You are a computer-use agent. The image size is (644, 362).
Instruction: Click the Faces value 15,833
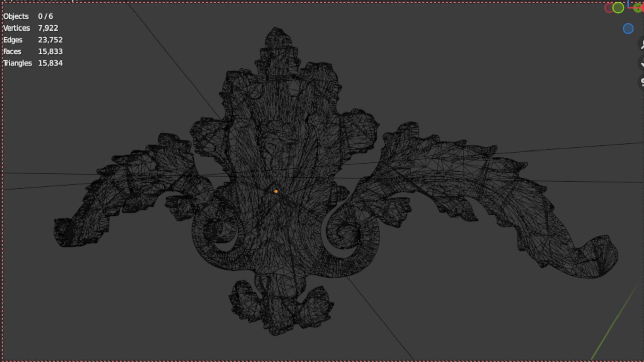pyautogui.click(x=50, y=52)
